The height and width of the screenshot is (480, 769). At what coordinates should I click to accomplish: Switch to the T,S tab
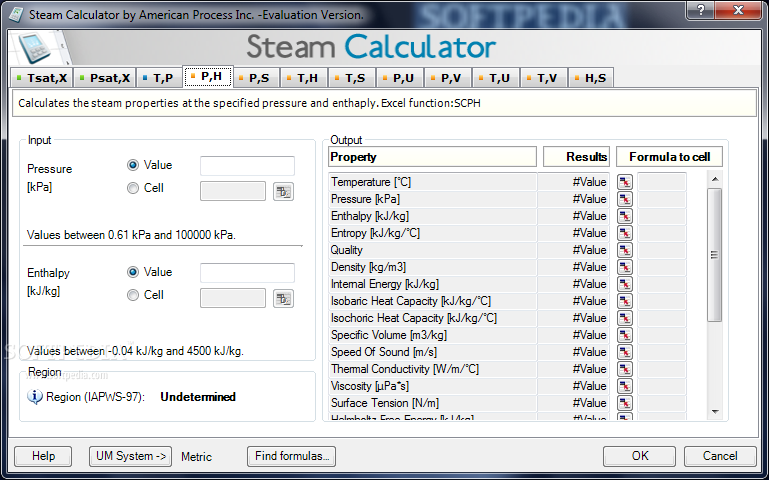click(351, 78)
